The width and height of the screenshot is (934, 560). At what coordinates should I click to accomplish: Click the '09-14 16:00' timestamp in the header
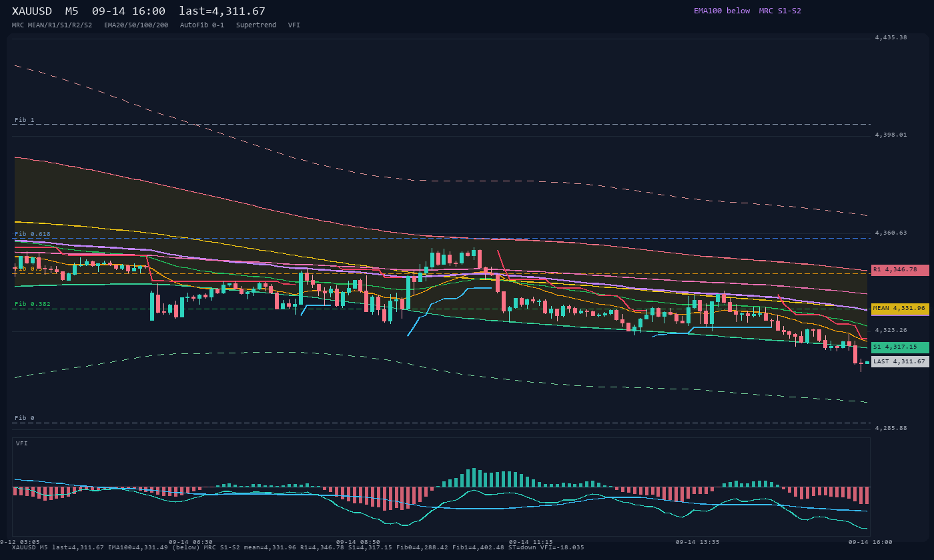pyautogui.click(x=129, y=11)
